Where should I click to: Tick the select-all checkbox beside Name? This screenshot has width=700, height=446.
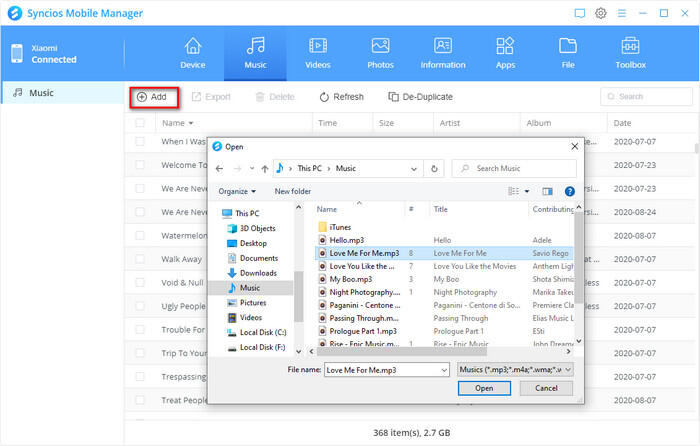(x=141, y=123)
